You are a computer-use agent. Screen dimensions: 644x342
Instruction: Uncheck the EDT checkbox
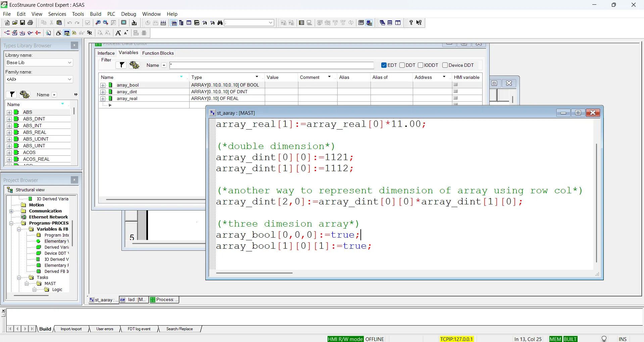384,65
